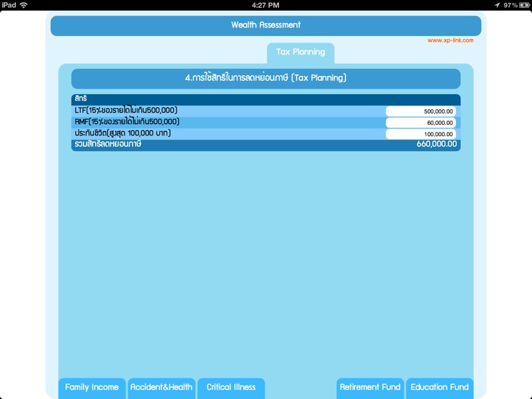Tap the รวมสิทธิลดหย่อนภาษี total row label
532x399 pixels.
[108, 144]
